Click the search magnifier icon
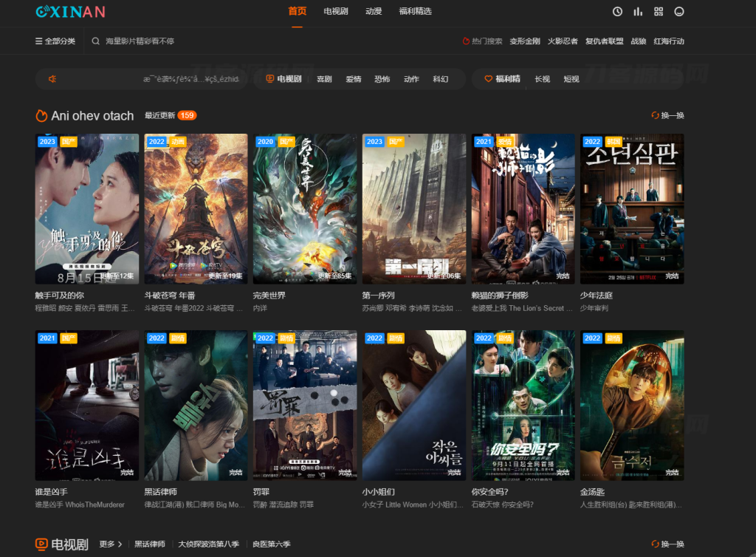This screenshot has height=557, width=756. click(x=95, y=41)
